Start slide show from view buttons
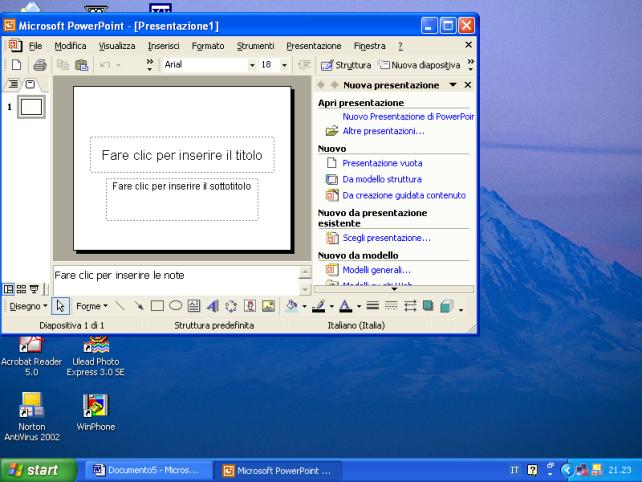642x482 pixels. tap(34, 289)
